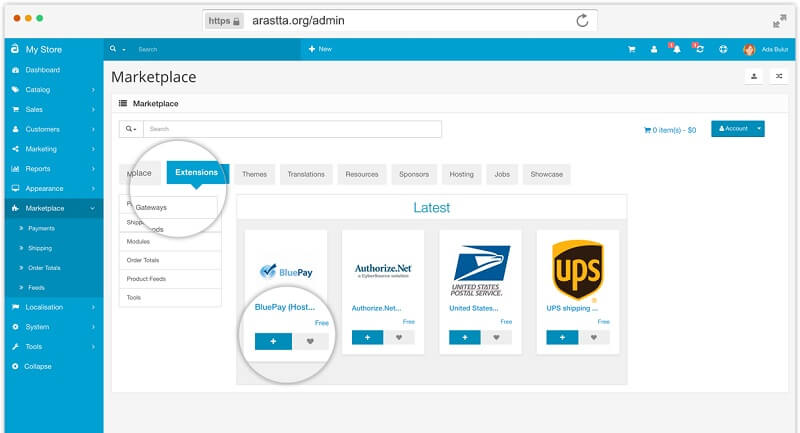
Task: Click the globe help icon in top bar
Action: click(x=723, y=49)
